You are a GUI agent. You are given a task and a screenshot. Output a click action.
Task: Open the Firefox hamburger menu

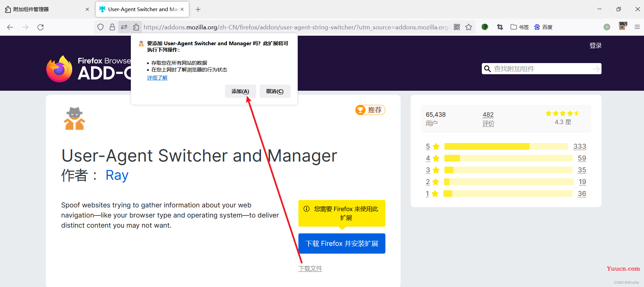click(637, 27)
